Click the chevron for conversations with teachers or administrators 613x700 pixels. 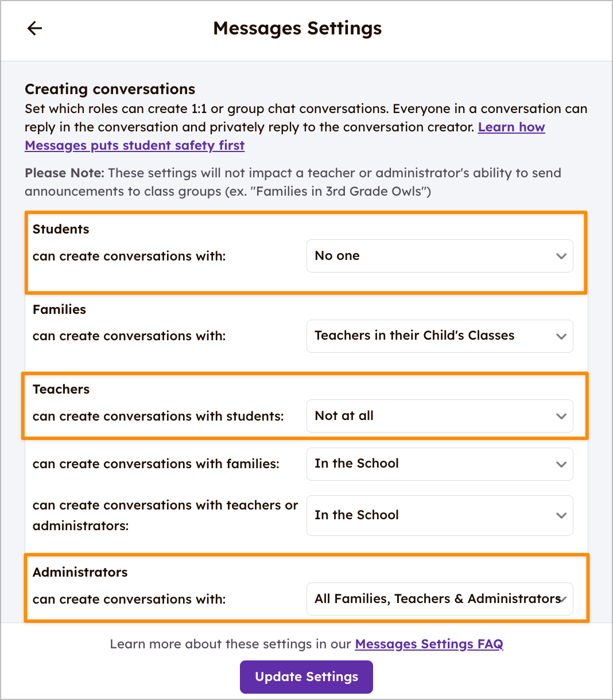coord(561,515)
